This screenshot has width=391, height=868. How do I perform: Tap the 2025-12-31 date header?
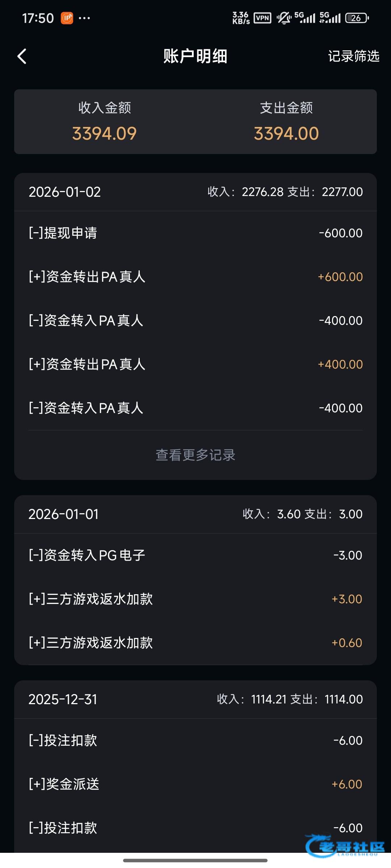(x=63, y=699)
